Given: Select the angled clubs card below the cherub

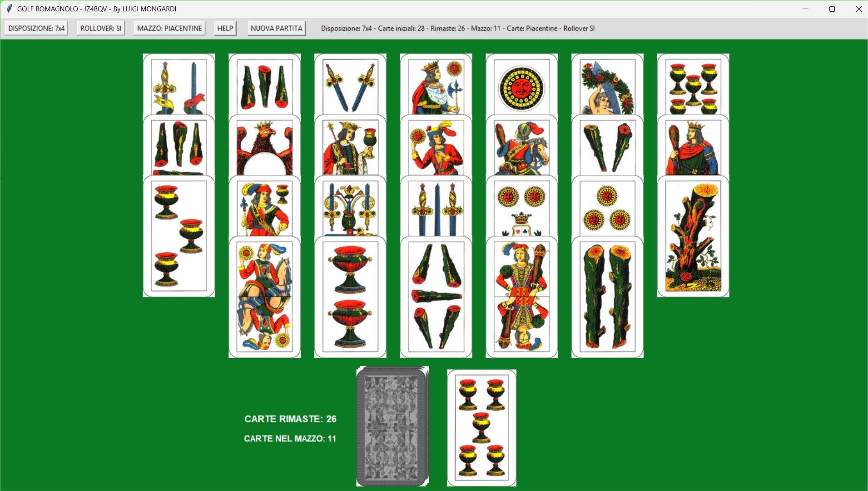Looking at the screenshot, I should (x=607, y=145).
